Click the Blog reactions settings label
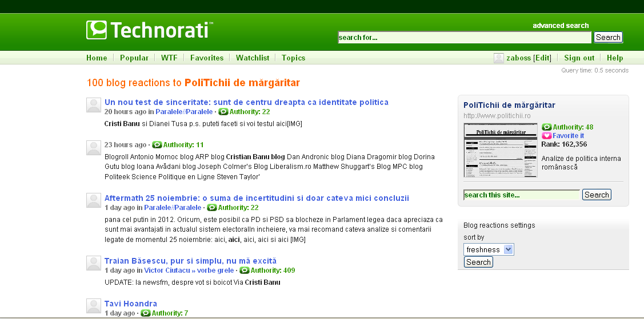The height and width of the screenshot is (319, 644). click(x=499, y=225)
